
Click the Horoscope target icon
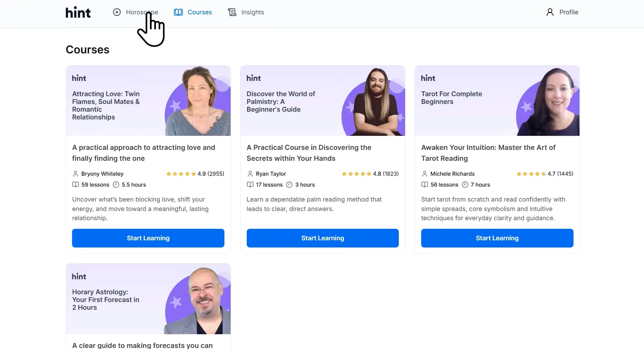click(x=117, y=12)
